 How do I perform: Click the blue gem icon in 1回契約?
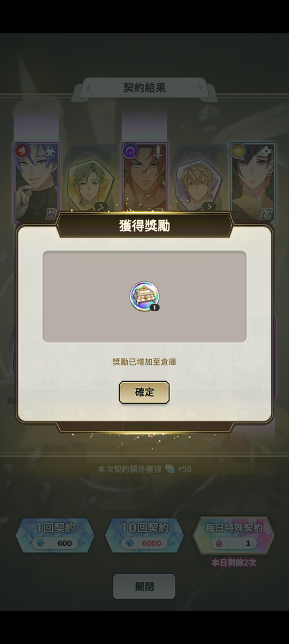coord(40,543)
